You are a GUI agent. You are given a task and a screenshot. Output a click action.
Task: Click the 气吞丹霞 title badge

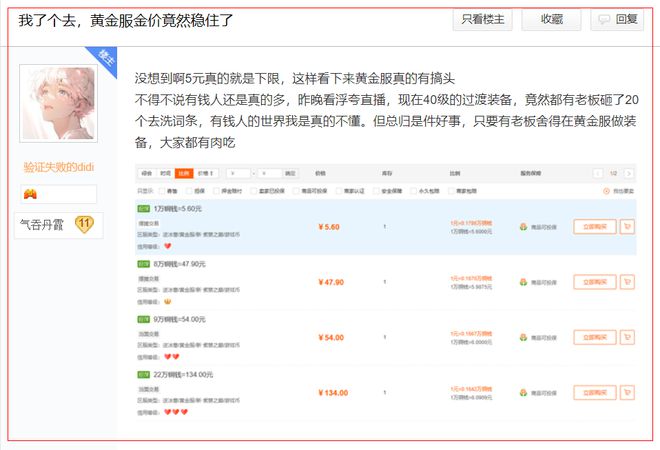tap(41, 224)
